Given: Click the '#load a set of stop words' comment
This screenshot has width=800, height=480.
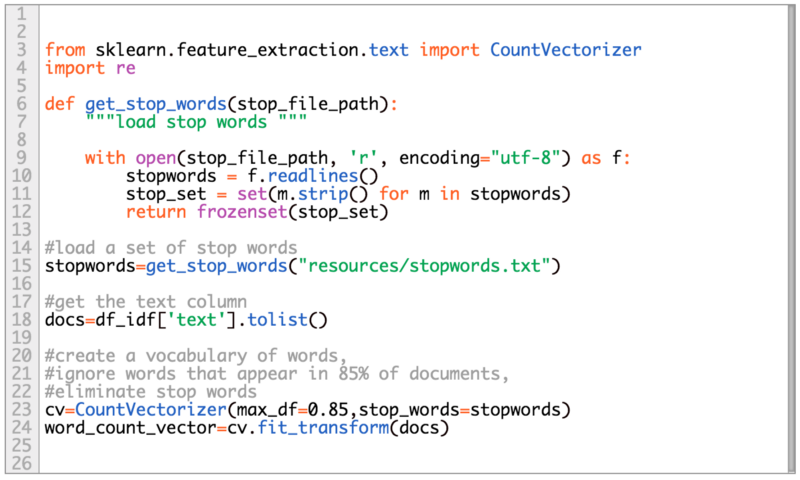Looking at the screenshot, I should click(170, 248).
